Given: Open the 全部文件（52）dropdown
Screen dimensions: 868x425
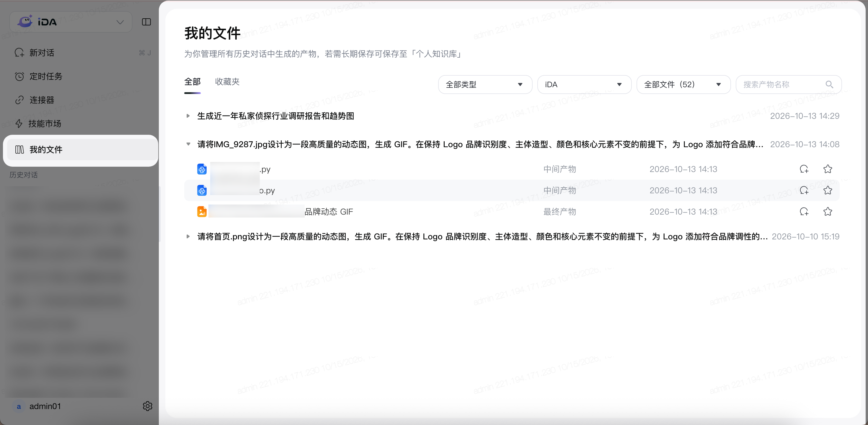Looking at the screenshot, I should coord(683,84).
